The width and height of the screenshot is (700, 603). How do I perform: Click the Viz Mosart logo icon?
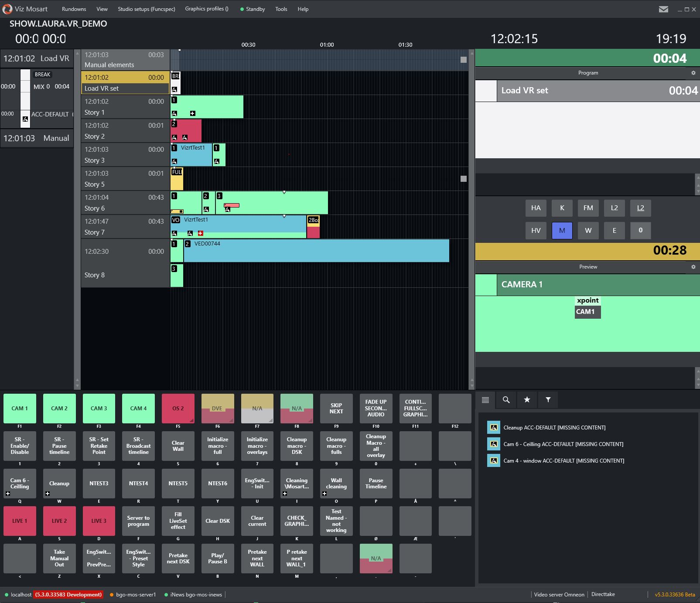[x=7, y=9]
